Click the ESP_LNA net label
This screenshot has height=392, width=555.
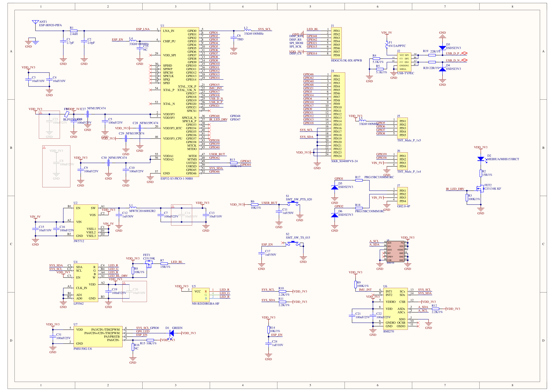143,29
